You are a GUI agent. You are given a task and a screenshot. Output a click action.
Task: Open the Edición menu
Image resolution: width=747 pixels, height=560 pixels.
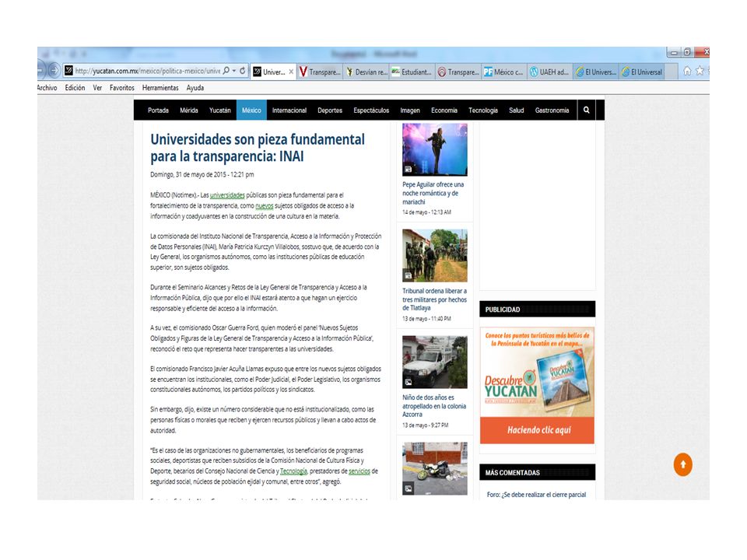[x=75, y=88]
